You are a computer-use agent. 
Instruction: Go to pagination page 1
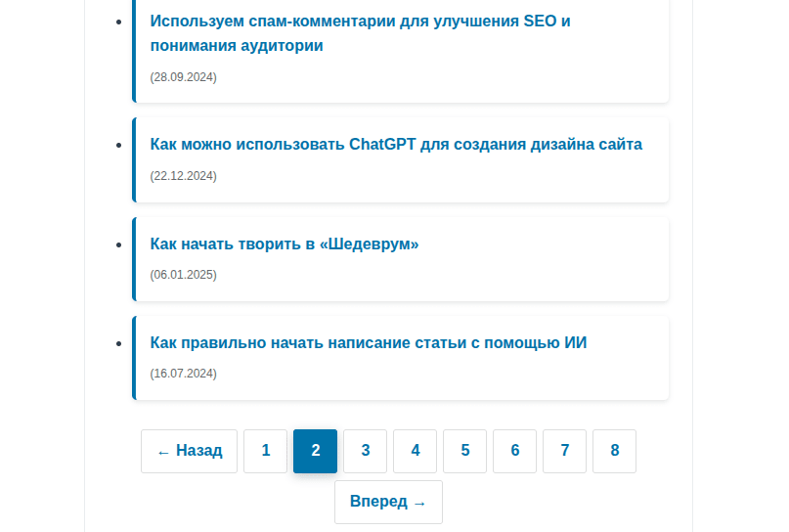pyautogui.click(x=265, y=451)
